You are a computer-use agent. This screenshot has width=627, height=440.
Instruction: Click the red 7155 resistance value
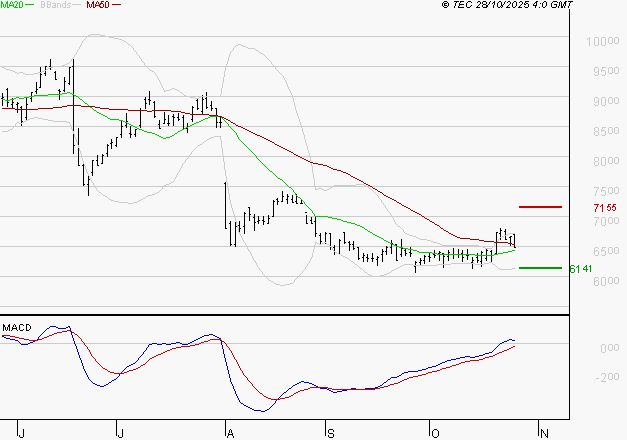(x=605, y=208)
